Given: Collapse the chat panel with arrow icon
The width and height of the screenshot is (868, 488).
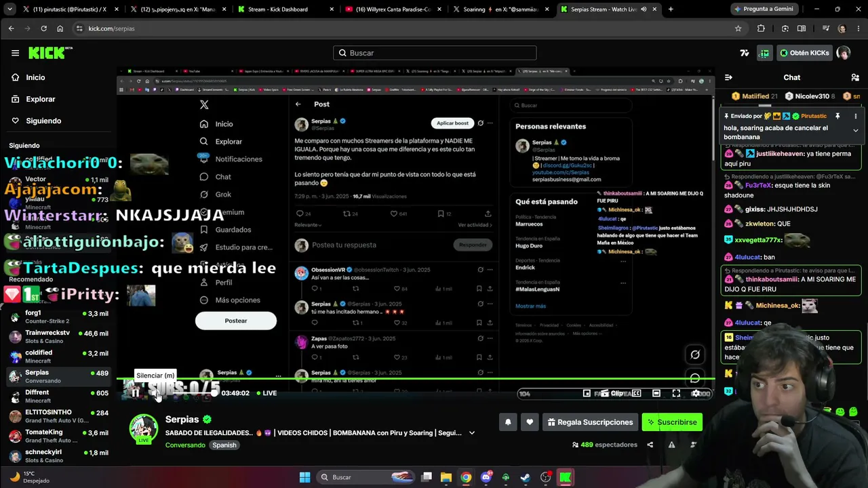Looking at the screenshot, I should (728, 77).
